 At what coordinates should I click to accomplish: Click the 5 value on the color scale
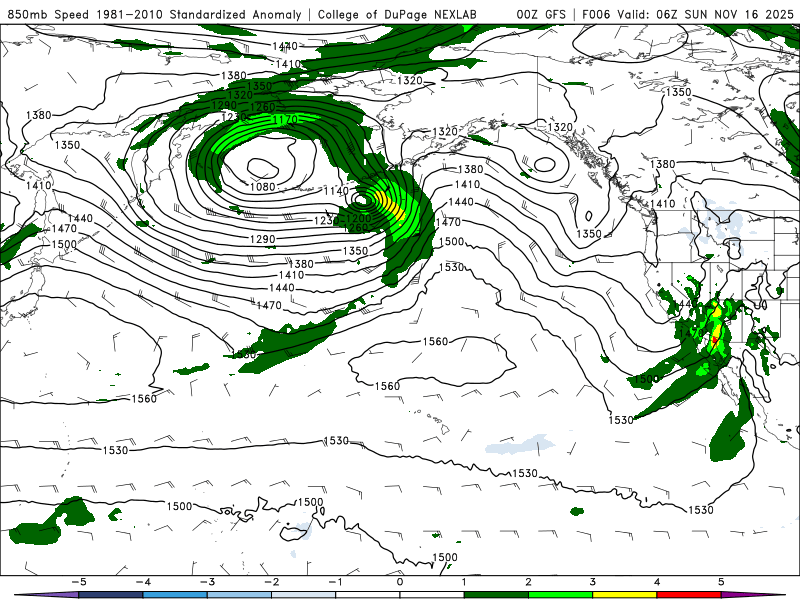[721, 582]
